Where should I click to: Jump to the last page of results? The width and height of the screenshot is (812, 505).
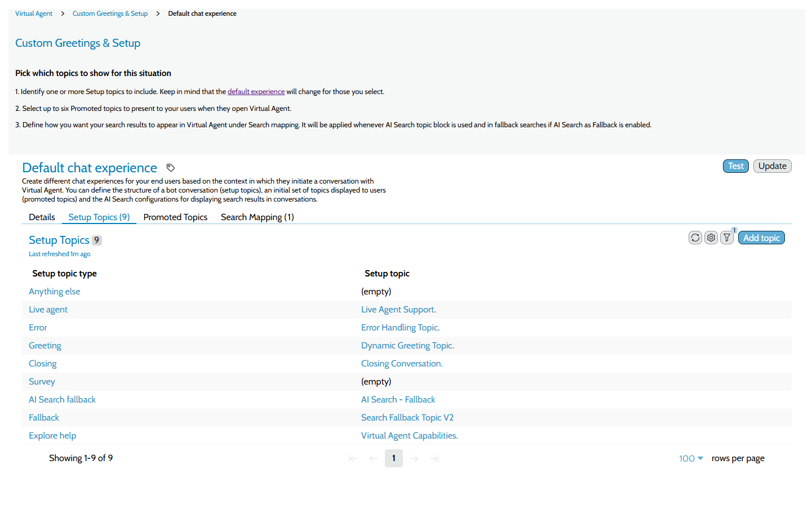pos(434,458)
